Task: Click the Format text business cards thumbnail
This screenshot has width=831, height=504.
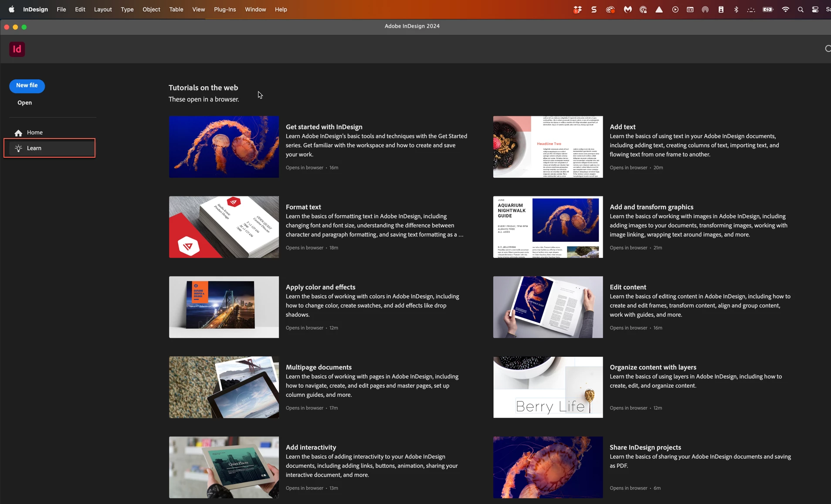Action: pos(224,227)
